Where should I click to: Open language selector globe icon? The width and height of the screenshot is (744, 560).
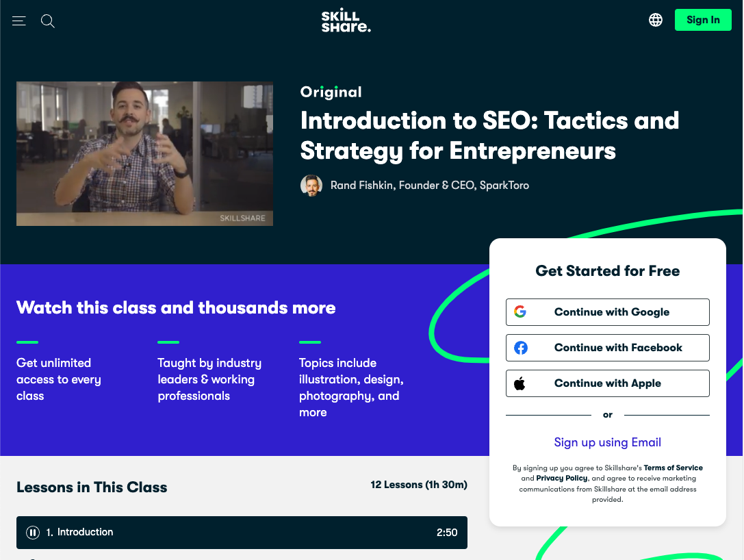tap(655, 20)
